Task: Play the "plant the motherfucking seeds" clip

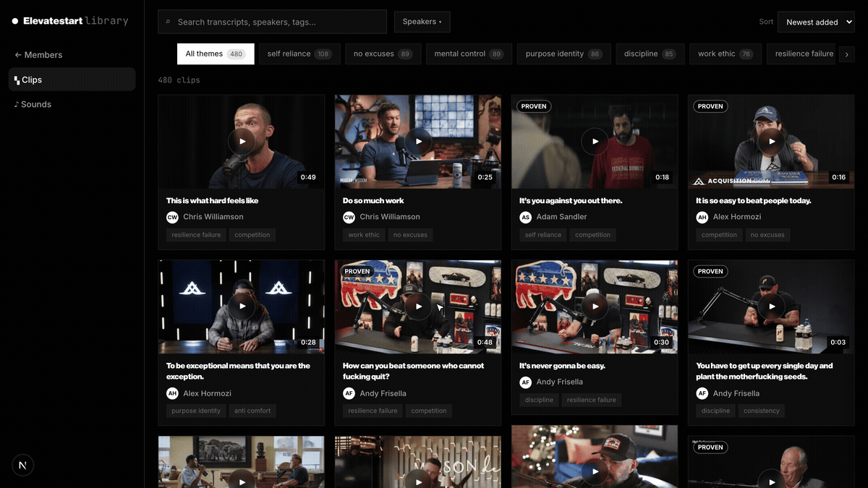Action: 771,306
